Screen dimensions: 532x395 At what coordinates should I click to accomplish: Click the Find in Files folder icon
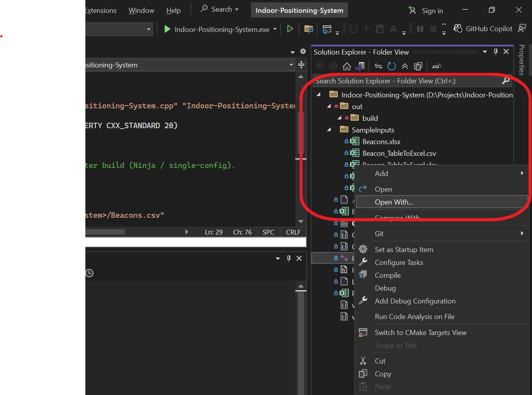(309, 29)
